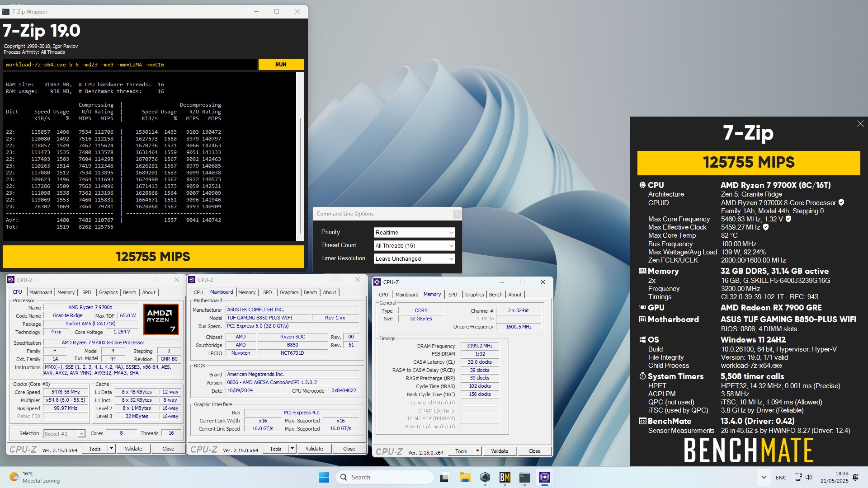Open Bench tab in left CPU-Z window
The width and height of the screenshot is (868, 488).
(130, 292)
